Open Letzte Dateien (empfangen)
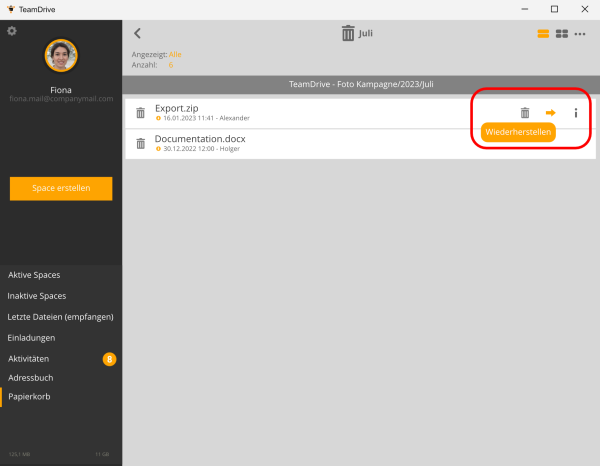600x466 pixels. point(60,317)
